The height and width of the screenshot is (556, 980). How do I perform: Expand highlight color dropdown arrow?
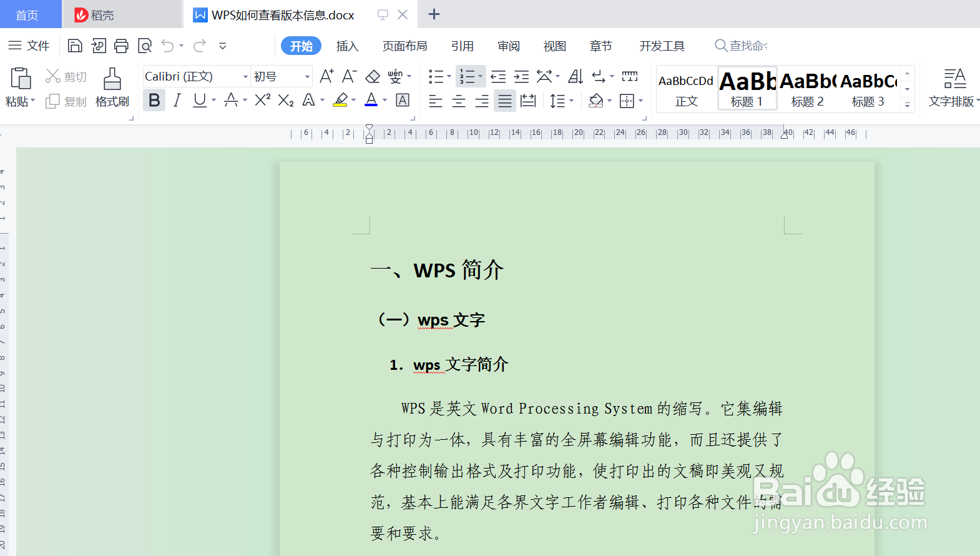(x=353, y=100)
